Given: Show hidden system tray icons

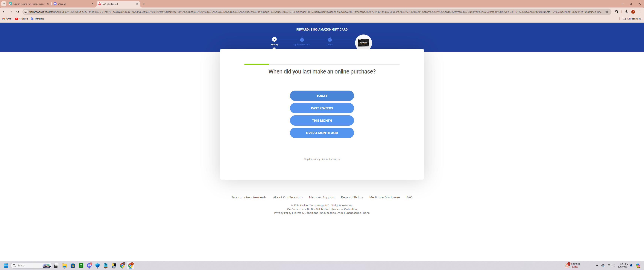Looking at the screenshot, I should tap(597, 265).
